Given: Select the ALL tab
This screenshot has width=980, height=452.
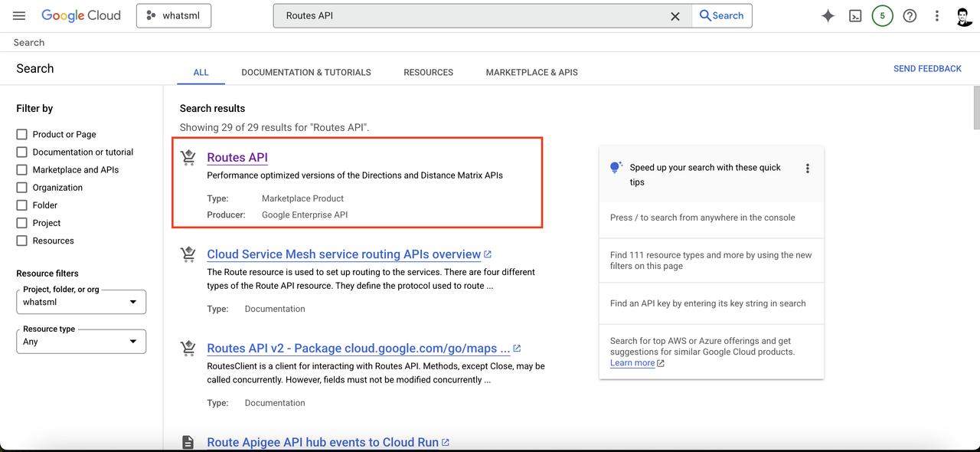Looking at the screenshot, I should [x=201, y=72].
